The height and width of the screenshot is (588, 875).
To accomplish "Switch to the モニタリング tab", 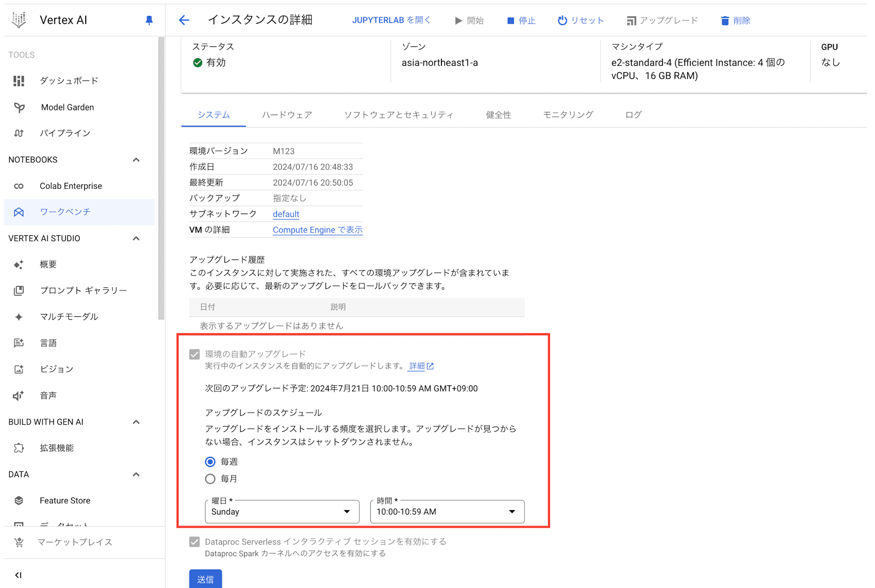I will pos(568,115).
